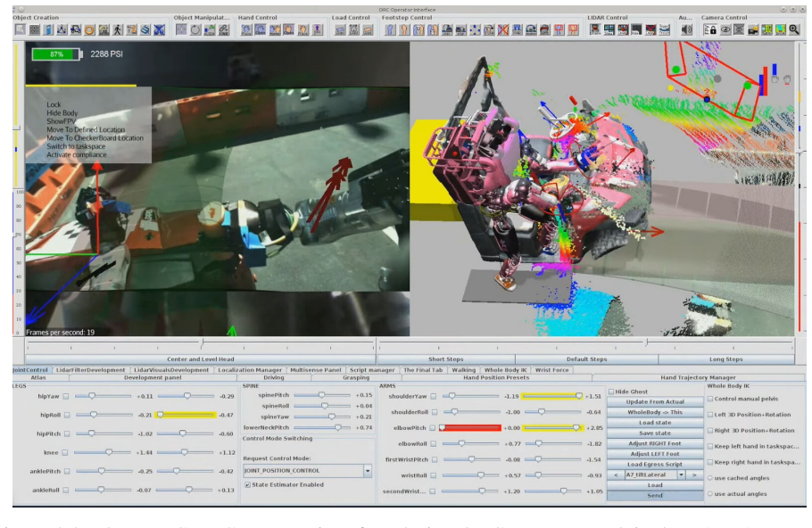Select the use actual angles radio button
The image size is (812, 528).
coord(710,494)
